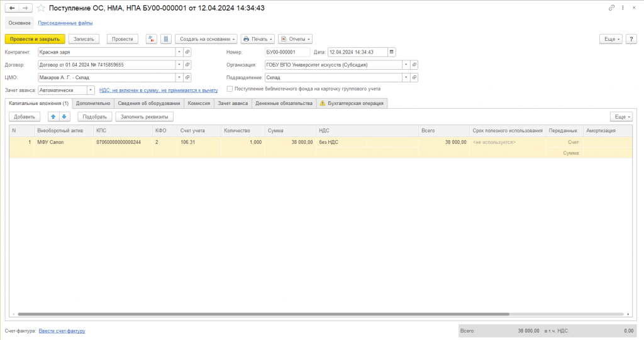Open the calendar picker for the Дата field
This screenshot has height=340, width=644.
coord(391,52)
